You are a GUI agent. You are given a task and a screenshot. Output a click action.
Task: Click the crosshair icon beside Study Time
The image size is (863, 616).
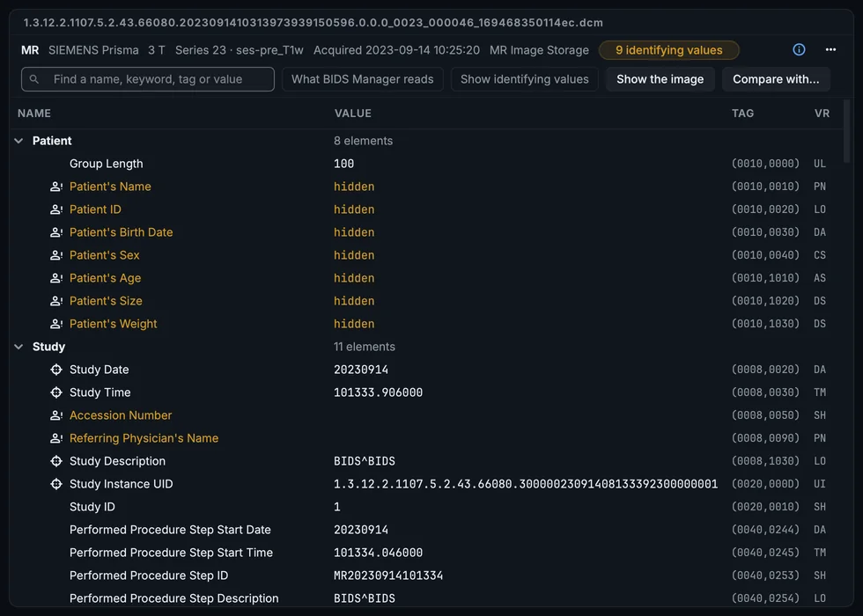pos(56,392)
